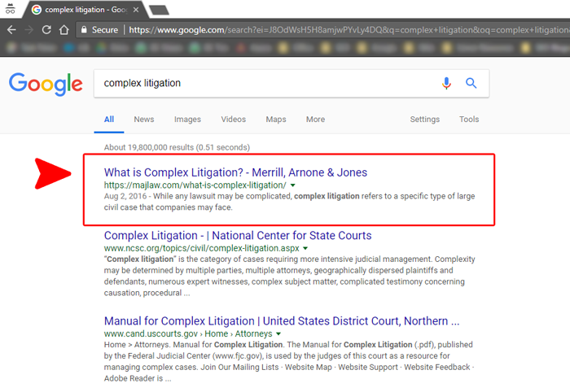
Task: Switch to the Images tab
Action: pos(187,119)
